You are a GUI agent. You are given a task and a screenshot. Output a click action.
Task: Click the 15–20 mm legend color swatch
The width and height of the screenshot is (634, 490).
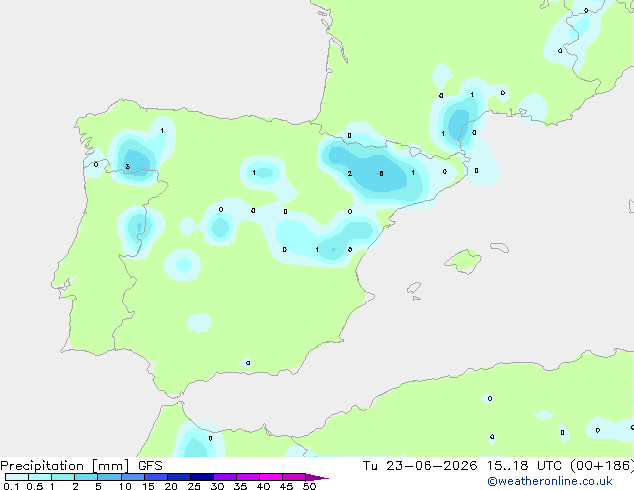pos(156,477)
